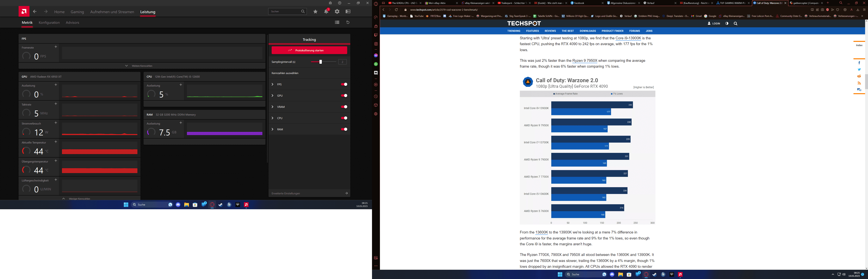Click the bug report icon in AMD Software
Image resolution: width=868 pixels, height=279 pixels.
(330, 3)
